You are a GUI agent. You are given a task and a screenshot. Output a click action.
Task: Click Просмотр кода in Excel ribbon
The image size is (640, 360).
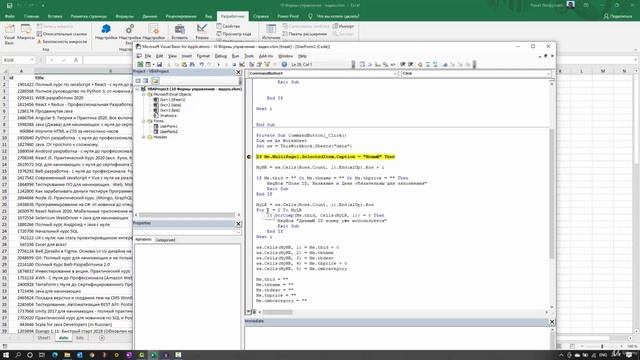(x=234, y=34)
